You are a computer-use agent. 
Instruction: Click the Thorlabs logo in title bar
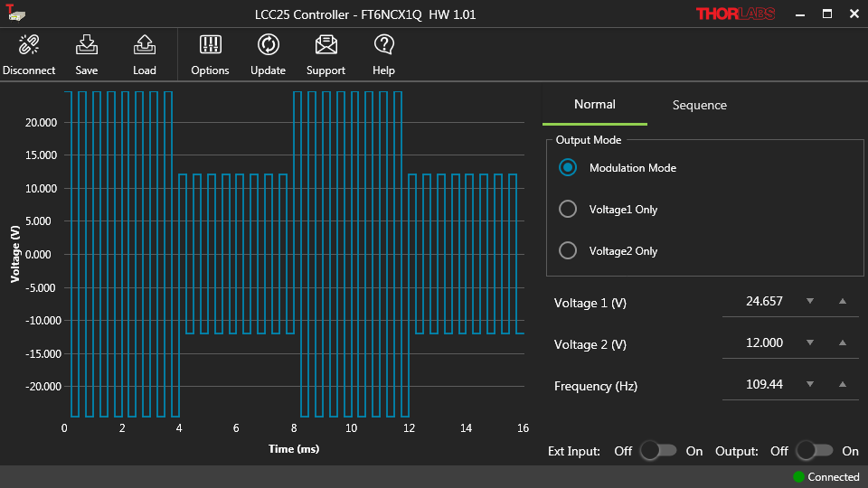(x=736, y=14)
